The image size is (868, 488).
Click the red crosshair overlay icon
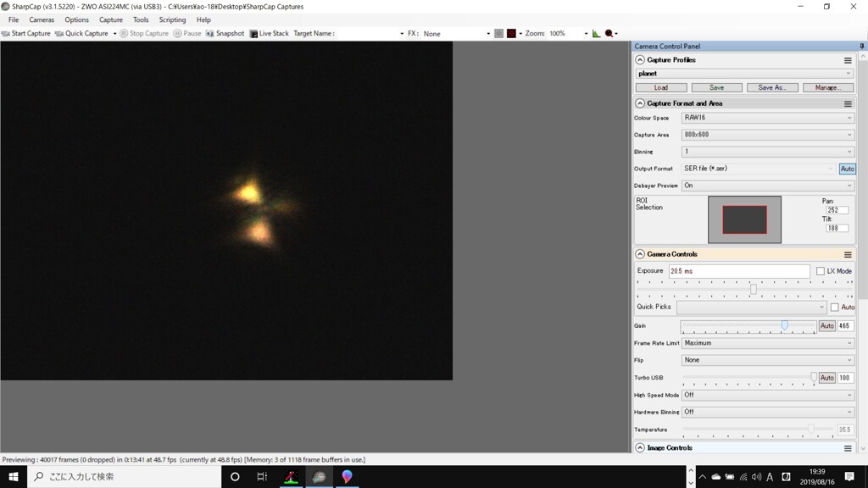click(511, 34)
